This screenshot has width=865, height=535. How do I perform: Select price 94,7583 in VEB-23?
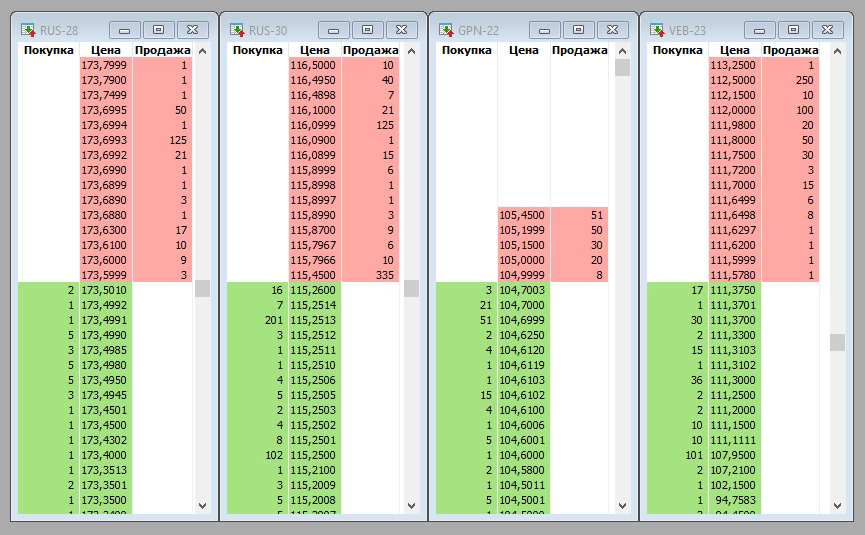click(x=735, y=500)
